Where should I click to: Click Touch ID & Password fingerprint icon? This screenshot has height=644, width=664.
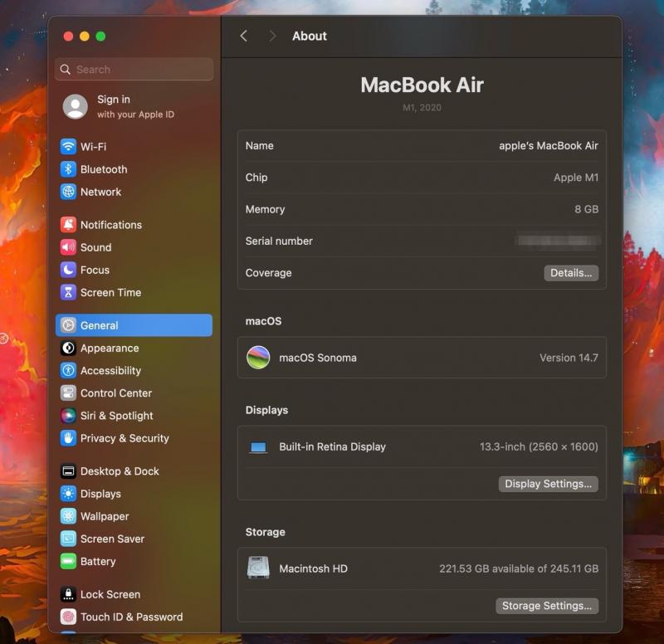68,617
